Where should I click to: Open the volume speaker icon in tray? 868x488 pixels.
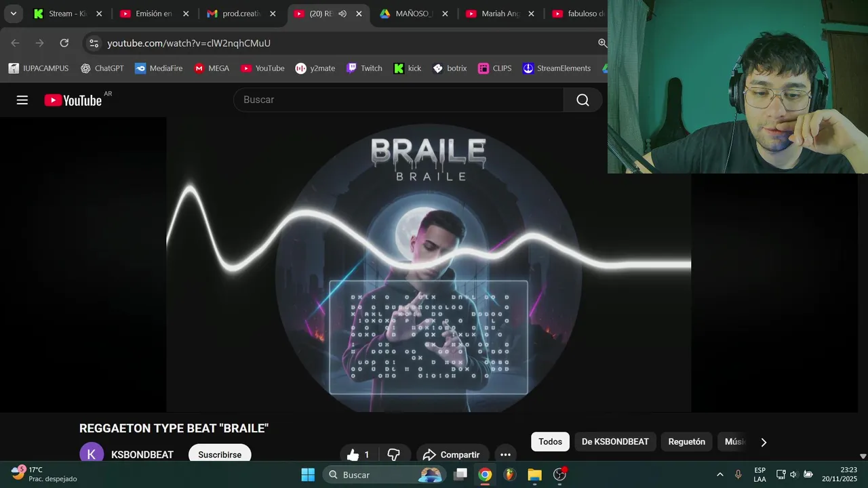point(793,474)
